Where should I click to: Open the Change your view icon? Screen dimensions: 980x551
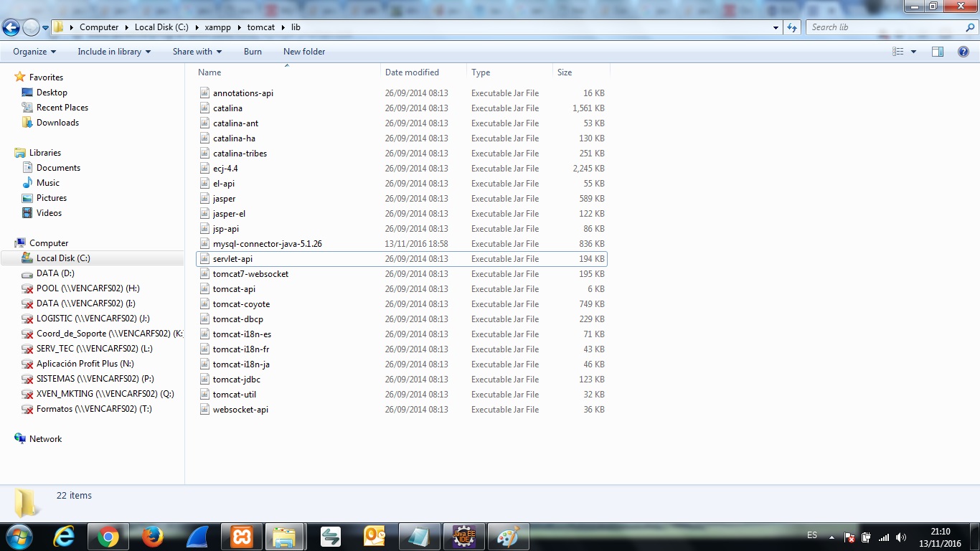pyautogui.click(x=898, y=52)
